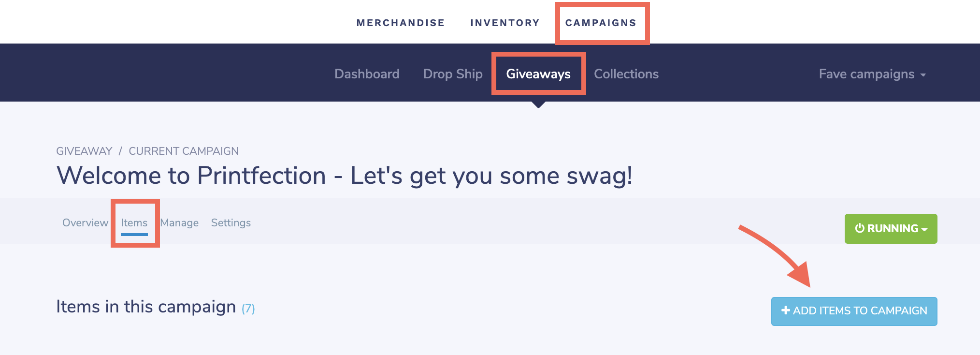Open the Giveaways tab
This screenshot has width=980, height=355.
pyautogui.click(x=538, y=74)
